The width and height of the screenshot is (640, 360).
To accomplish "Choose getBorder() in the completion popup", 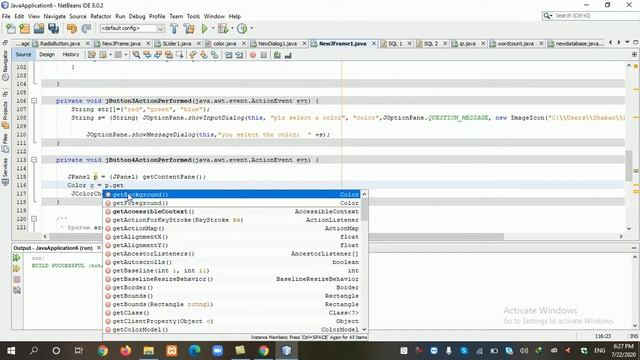I will pos(232,287).
